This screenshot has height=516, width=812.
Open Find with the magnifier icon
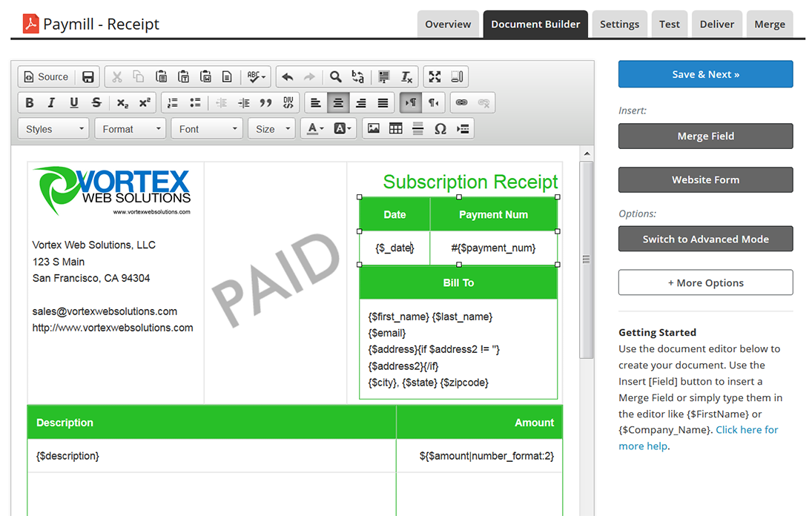point(336,77)
